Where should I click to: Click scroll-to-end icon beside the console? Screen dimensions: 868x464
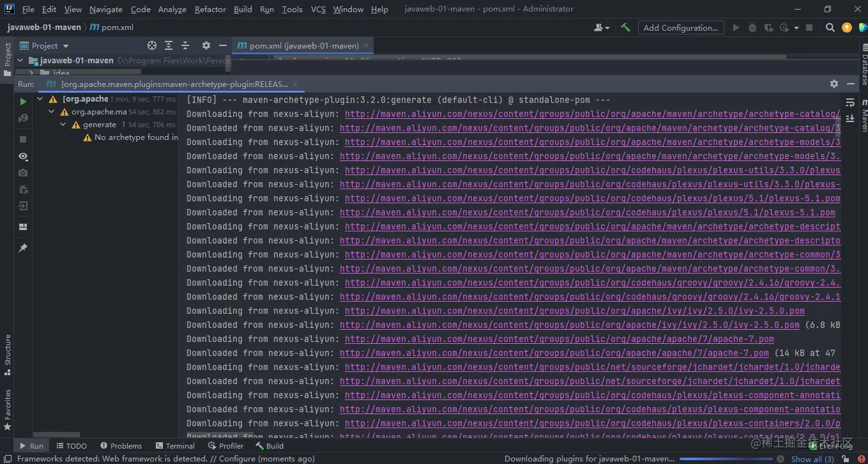click(x=850, y=118)
